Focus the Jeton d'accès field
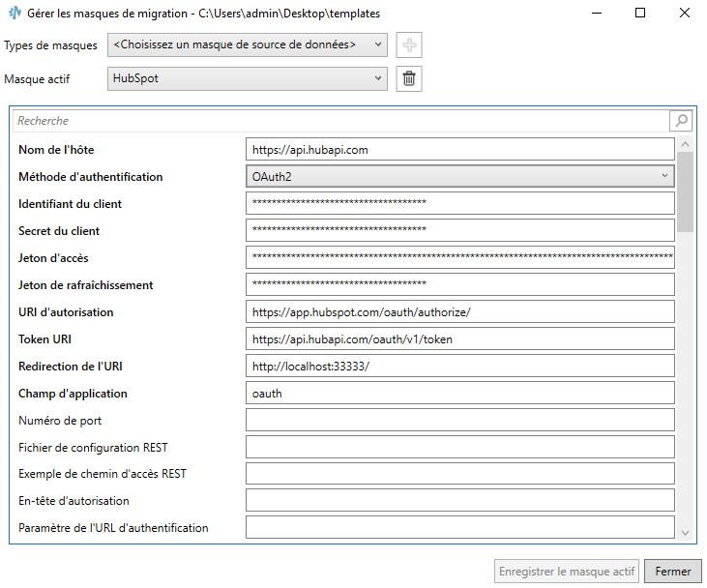707x588 pixels. [x=459, y=257]
